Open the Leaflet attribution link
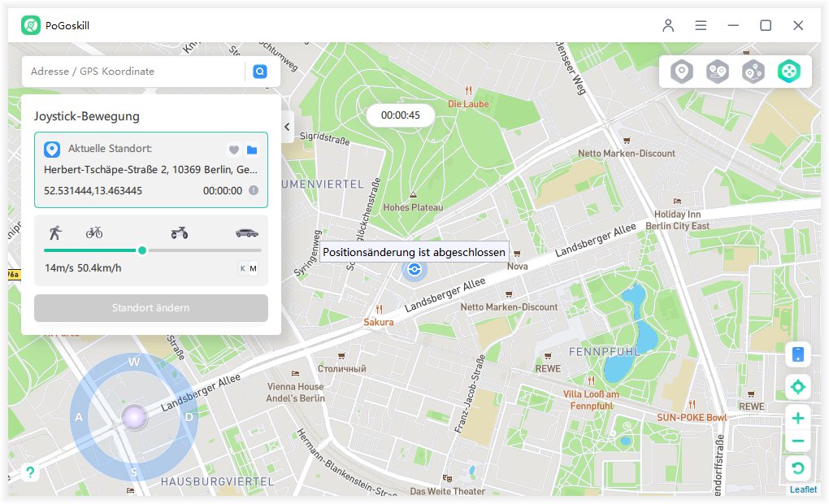Viewport: 829px width, 504px height. click(x=803, y=489)
